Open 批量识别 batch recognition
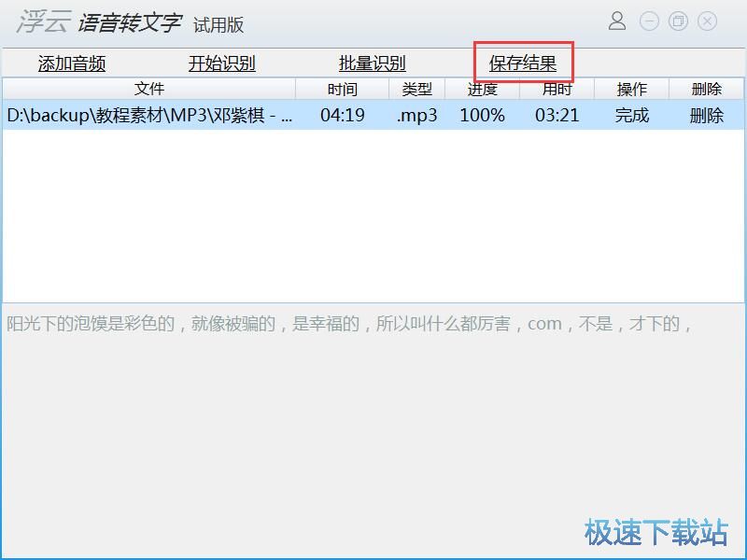The height and width of the screenshot is (560, 747). pyautogui.click(x=372, y=63)
